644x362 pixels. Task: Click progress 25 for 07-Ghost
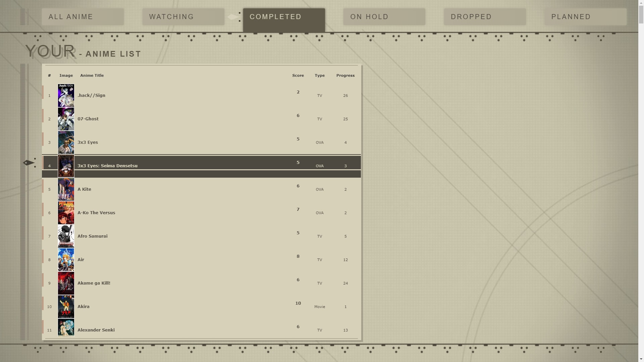[x=345, y=119]
